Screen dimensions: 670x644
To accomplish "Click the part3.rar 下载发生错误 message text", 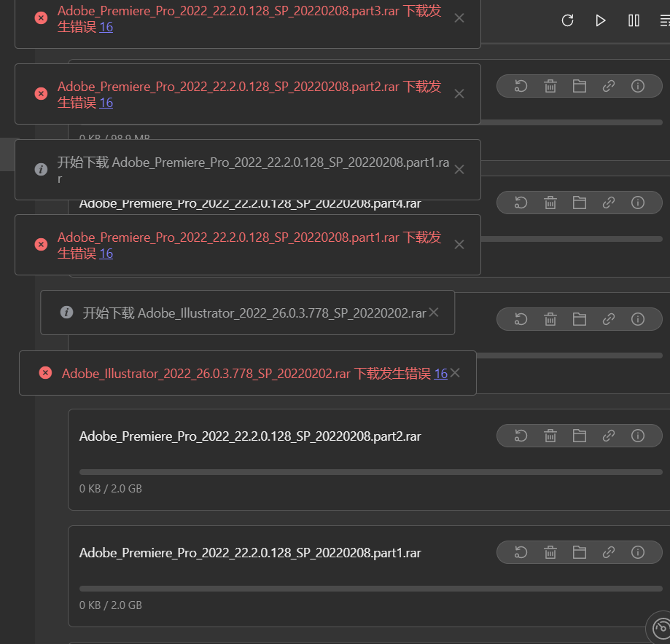I will [x=249, y=19].
